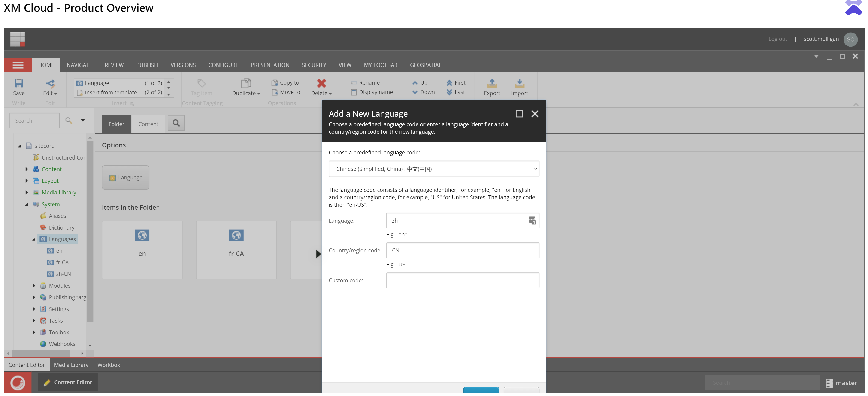Expand the Media Library tree node
The image size is (868, 396).
pyautogui.click(x=27, y=192)
